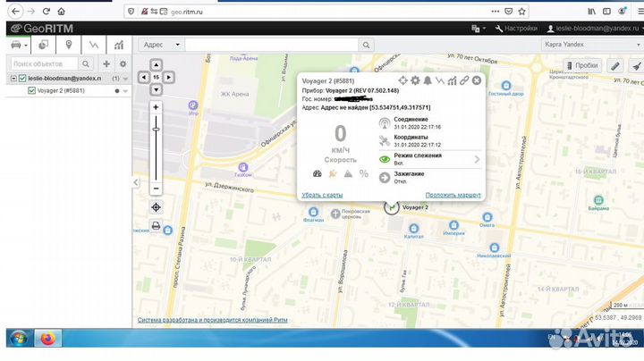Click the map zoom slider handle
The width and height of the screenshot is (644, 361).
[x=157, y=130]
